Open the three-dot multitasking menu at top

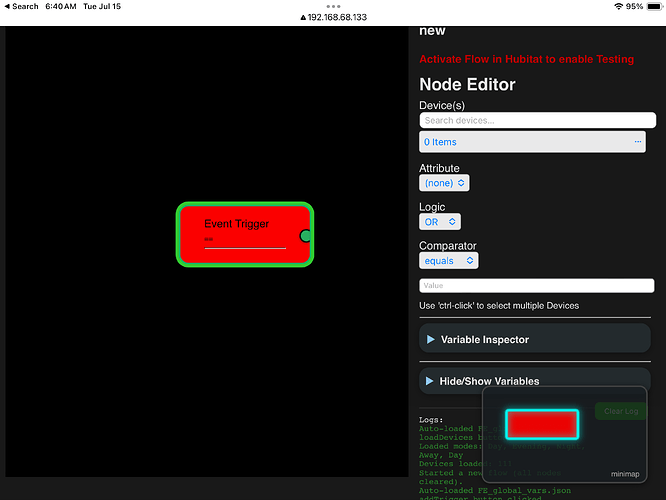333,6
